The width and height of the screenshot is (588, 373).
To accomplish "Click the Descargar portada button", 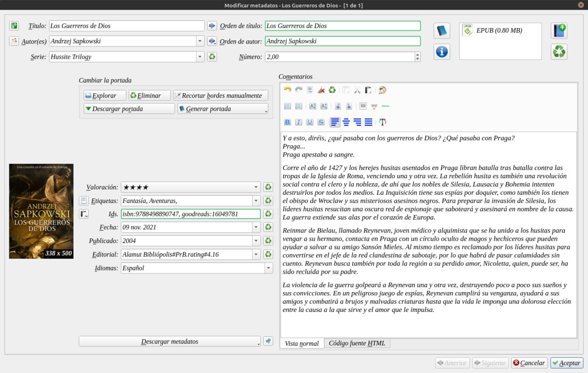I will coord(129,109).
